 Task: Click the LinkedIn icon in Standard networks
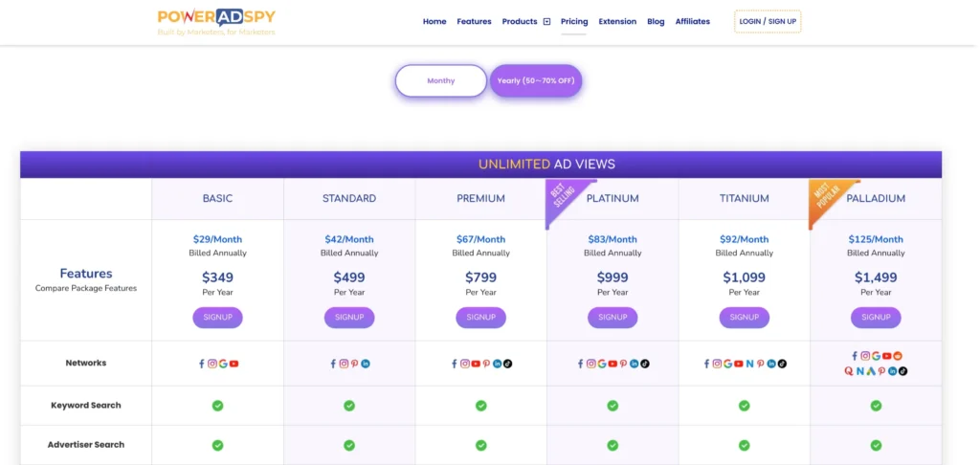[x=366, y=364]
